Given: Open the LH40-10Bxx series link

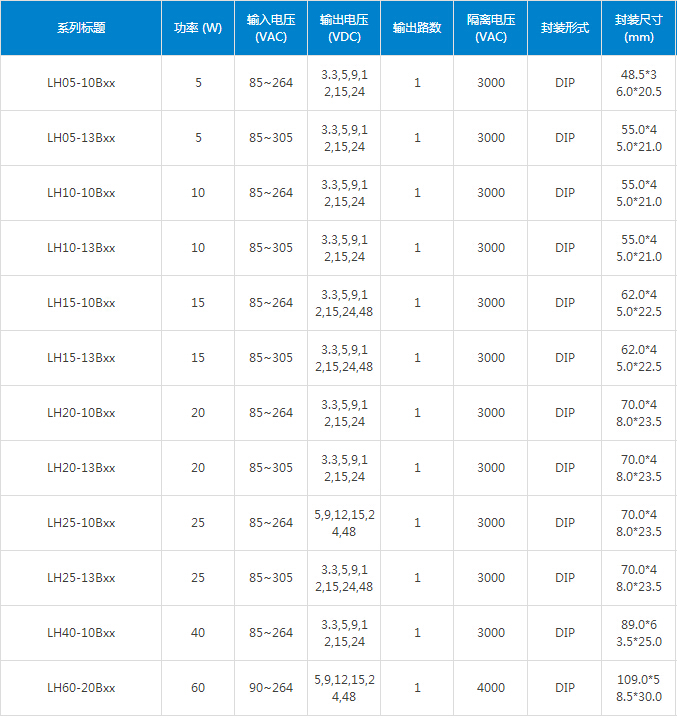Looking at the screenshot, I should [81, 633].
